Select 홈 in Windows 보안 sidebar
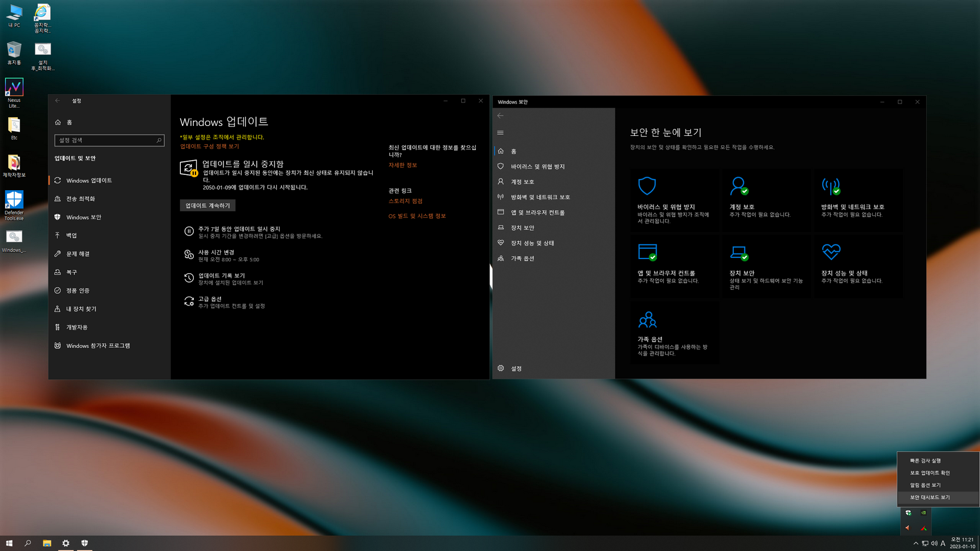980x551 pixels. 554,151
